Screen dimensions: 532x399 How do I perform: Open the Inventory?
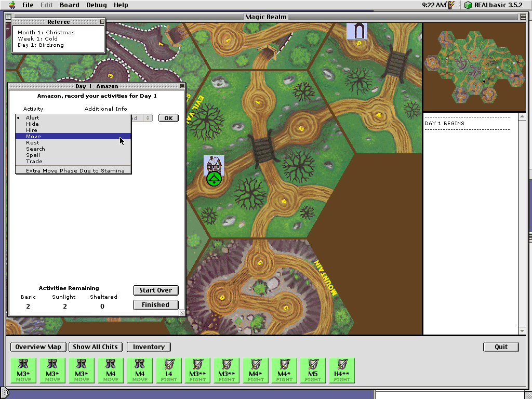[149, 347]
